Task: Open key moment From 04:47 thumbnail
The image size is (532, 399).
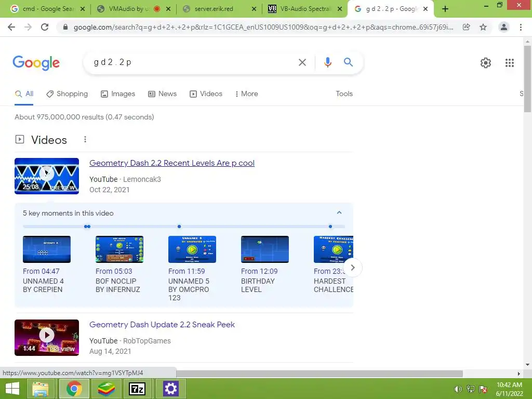Action: [47, 249]
